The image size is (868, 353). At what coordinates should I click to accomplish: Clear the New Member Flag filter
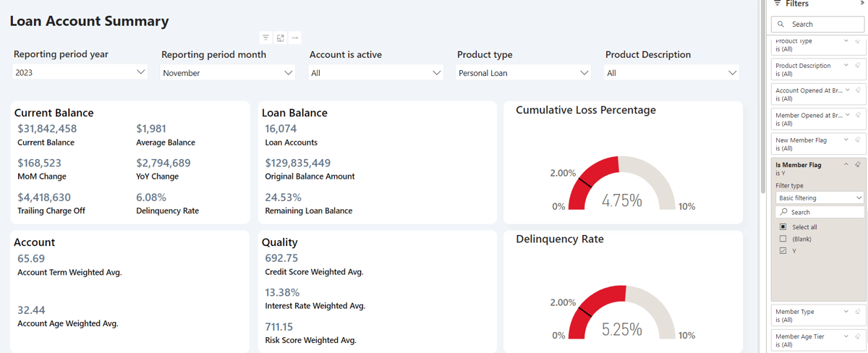pos(858,140)
